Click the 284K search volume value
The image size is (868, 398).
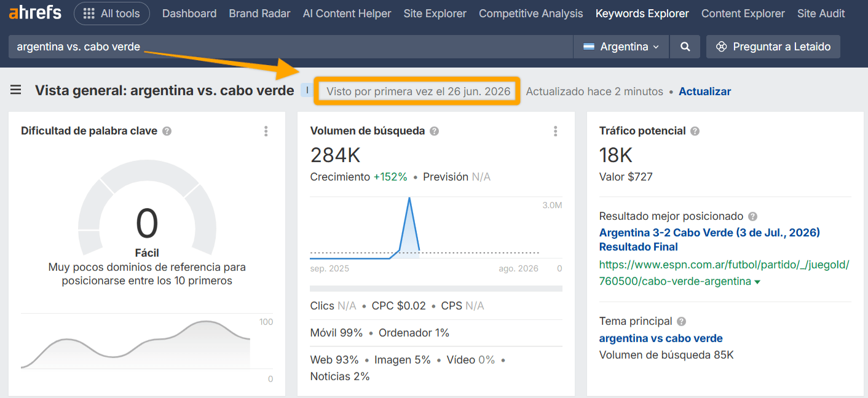tap(335, 155)
